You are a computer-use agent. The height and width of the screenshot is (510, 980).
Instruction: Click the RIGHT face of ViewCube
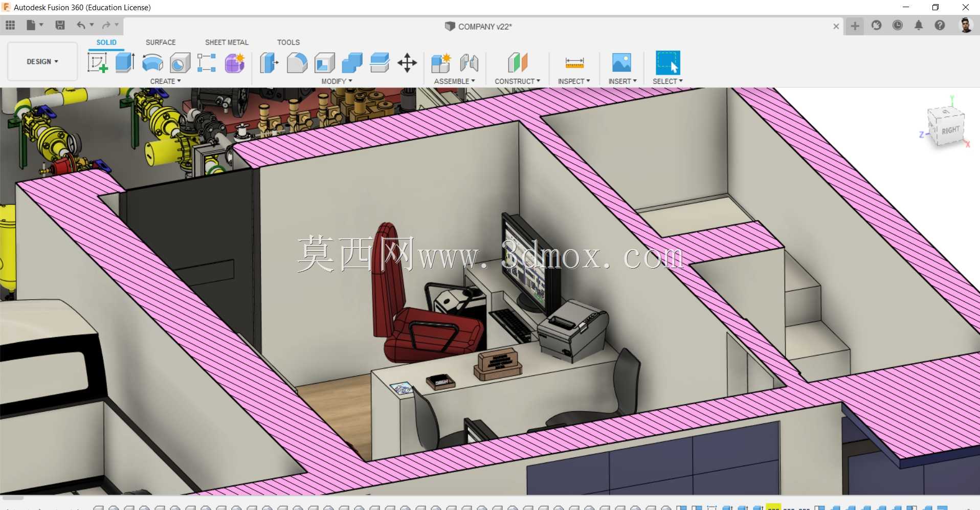[951, 130]
